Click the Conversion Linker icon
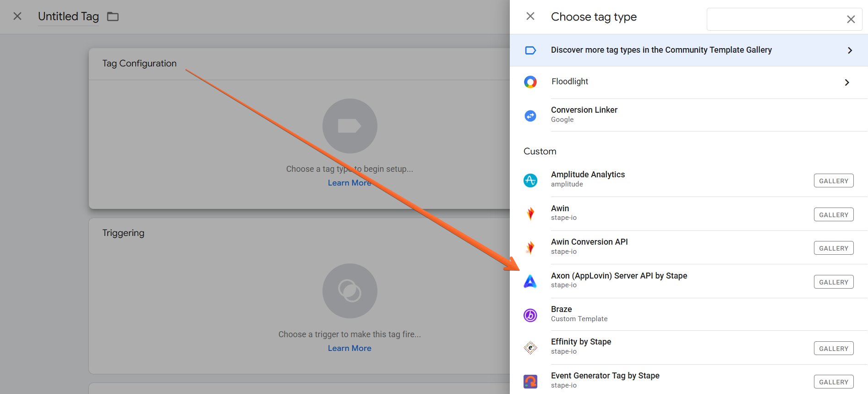The width and height of the screenshot is (868, 394). tap(530, 116)
